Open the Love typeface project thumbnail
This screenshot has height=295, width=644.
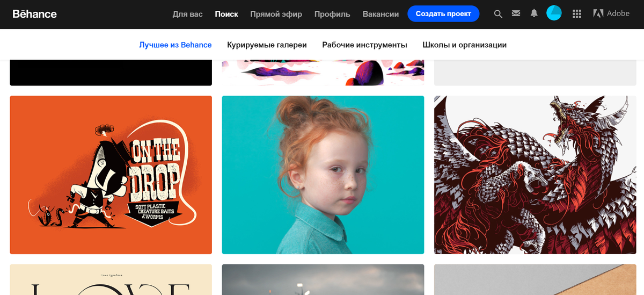111,279
